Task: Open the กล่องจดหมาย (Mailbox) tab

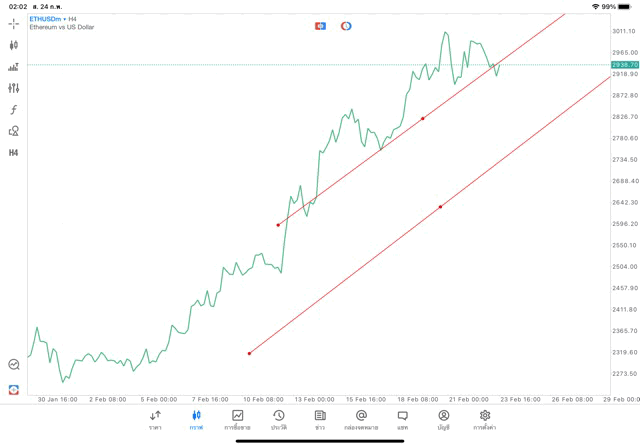Action: [x=361, y=420]
